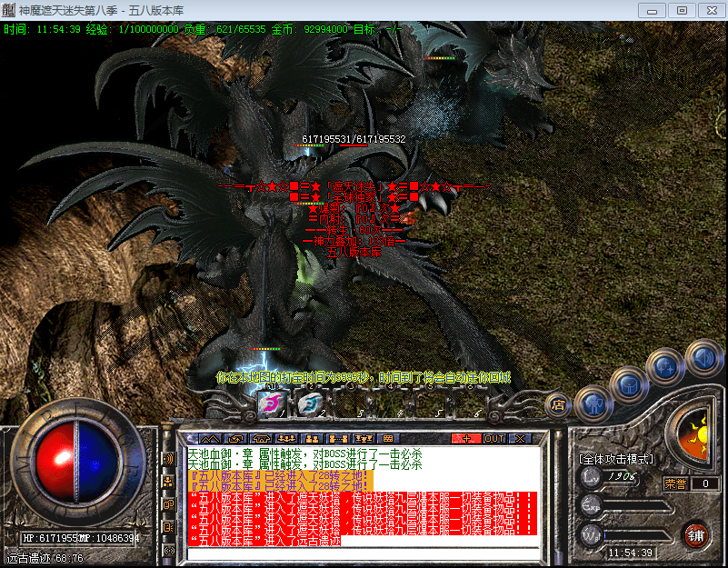Toggle the shout broadcast chat channel icon

coord(168,459)
